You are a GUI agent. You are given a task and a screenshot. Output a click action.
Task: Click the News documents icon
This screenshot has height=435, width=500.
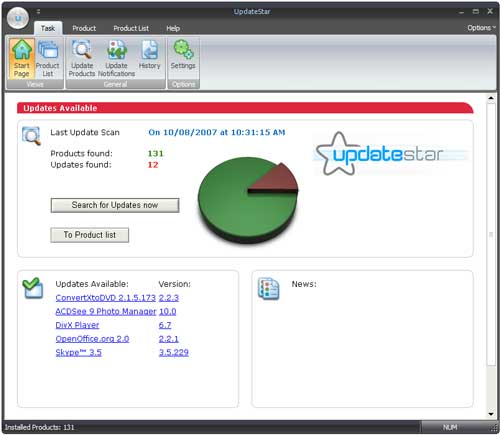click(268, 288)
